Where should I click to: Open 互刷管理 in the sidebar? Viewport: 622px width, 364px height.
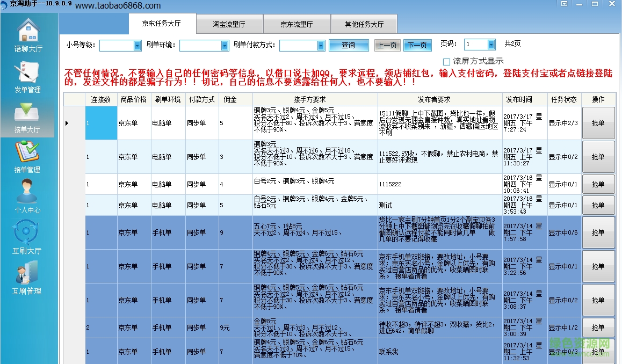tap(27, 278)
